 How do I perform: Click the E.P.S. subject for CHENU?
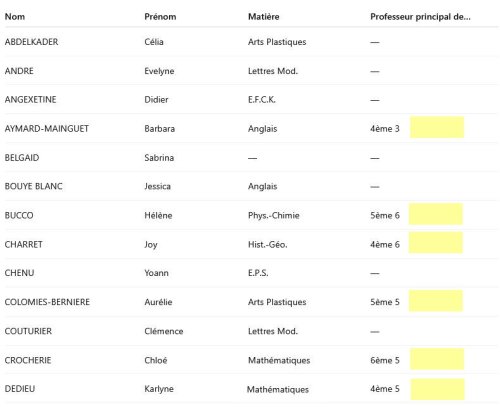pyautogui.click(x=258, y=273)
